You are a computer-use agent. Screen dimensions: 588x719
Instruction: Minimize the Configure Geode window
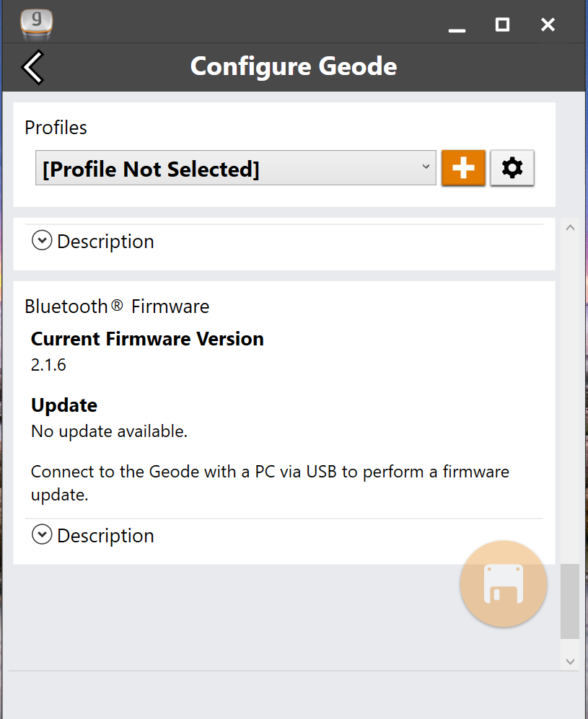(x=456, y=26)
